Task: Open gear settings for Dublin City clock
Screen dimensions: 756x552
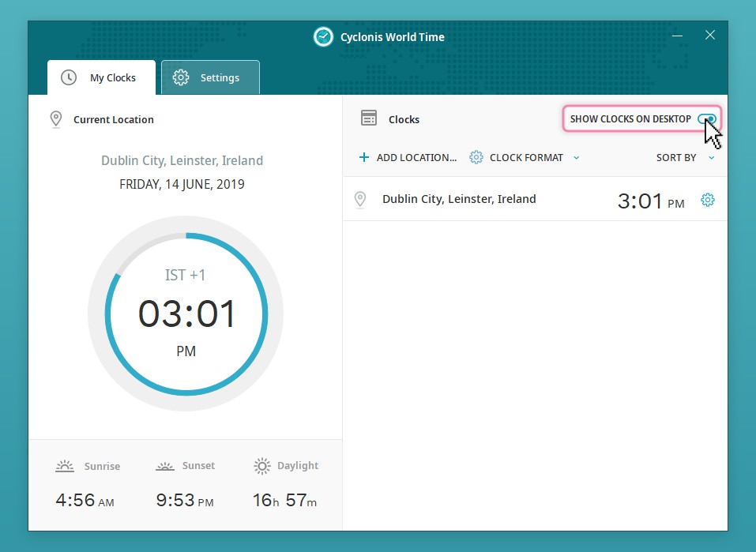Action: pos(708,200)
